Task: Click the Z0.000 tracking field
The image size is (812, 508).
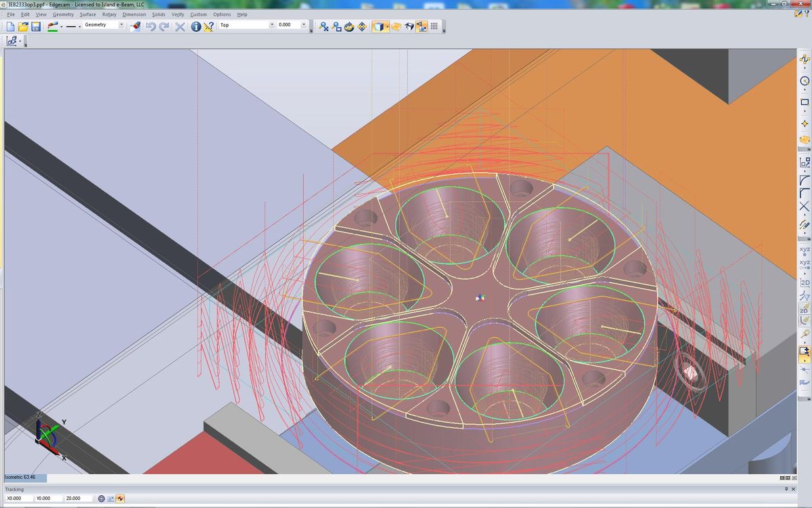Action: coord(78,499)
